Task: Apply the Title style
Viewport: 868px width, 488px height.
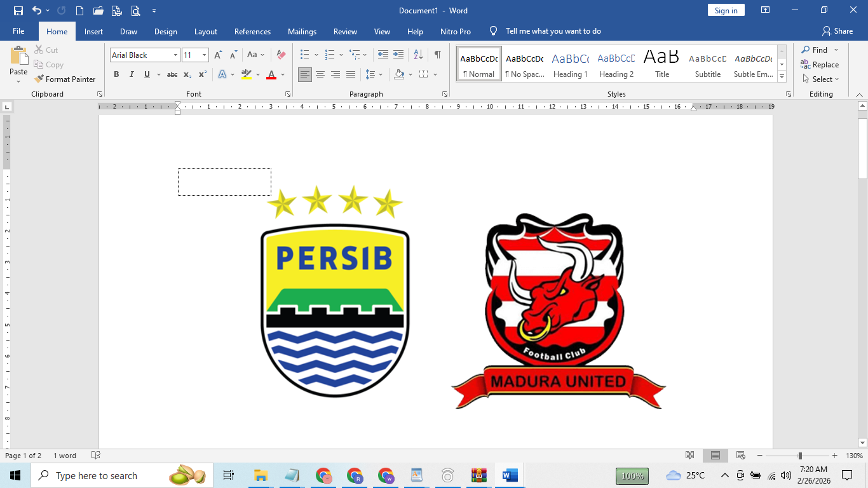Action: (662, 64)
